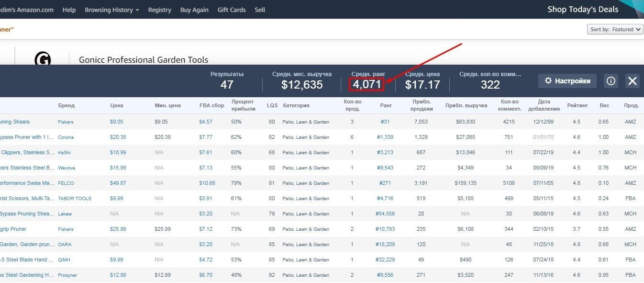Click rank #31 link
644x283 pixels.
[x=385, y=122]
